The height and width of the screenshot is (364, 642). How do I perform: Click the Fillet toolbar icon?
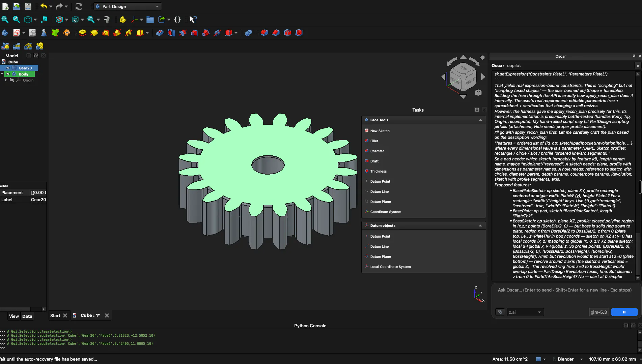[264, 33]
